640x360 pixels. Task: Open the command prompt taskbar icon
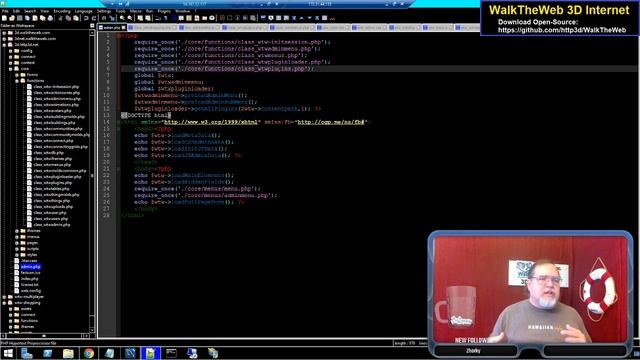point(171,353)
